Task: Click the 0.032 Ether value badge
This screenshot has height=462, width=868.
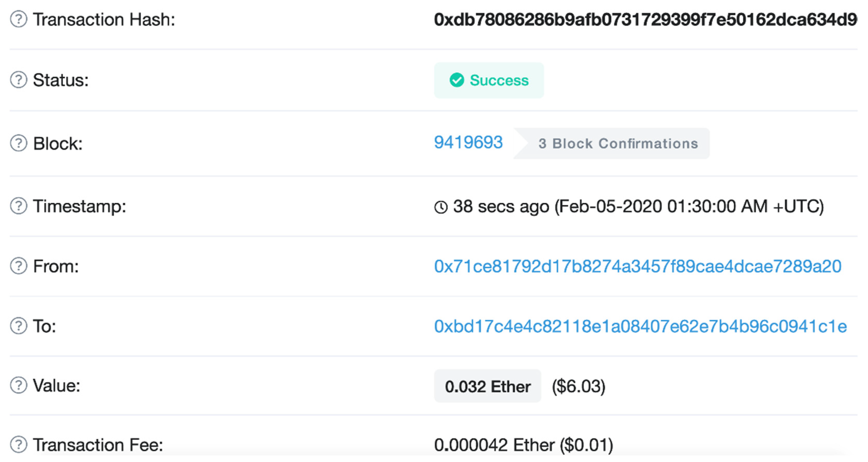Action: pyautogui.click(x=487, y=386)
